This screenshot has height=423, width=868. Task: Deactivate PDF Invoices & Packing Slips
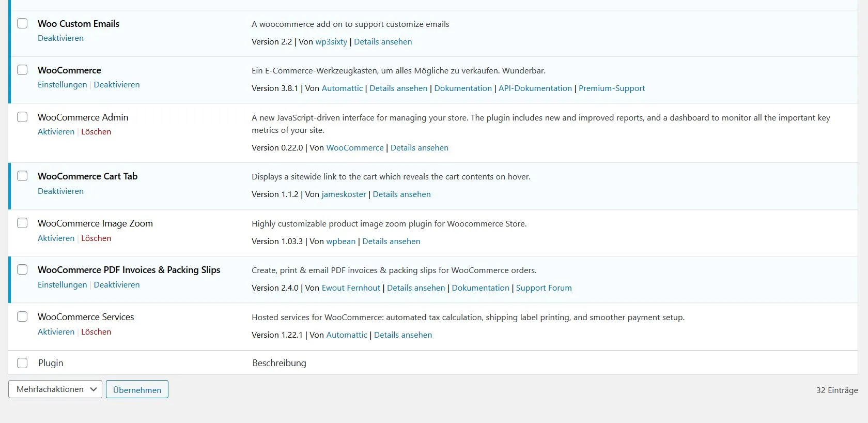pyautogui.click(x=117, y=285)
